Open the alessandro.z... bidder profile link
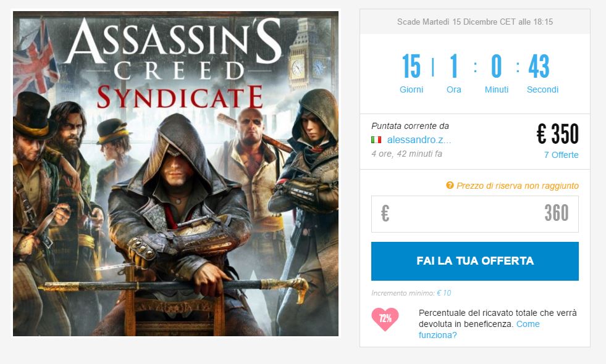The height and width of the screenshot is (364, 606). coord(419,139)
